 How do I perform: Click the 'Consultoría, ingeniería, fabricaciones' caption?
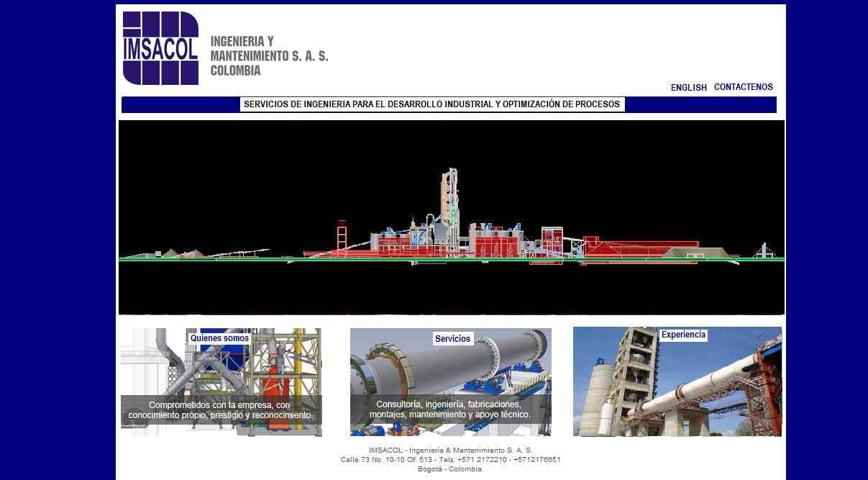pyautogui.click(x=449, y=409)
